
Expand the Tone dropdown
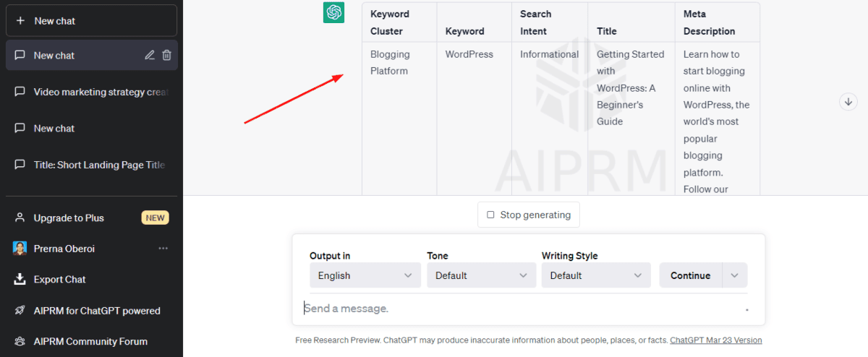(x=481, y=275)
